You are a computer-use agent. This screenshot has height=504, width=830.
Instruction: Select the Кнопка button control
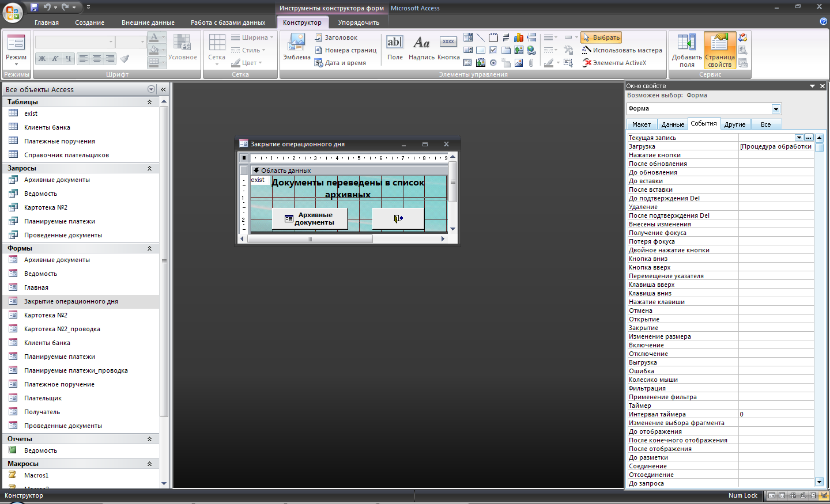tap(448, 47)
